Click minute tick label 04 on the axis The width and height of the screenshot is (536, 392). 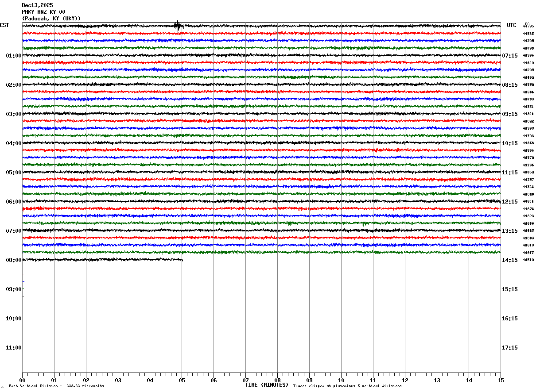[x=150, y=380]
